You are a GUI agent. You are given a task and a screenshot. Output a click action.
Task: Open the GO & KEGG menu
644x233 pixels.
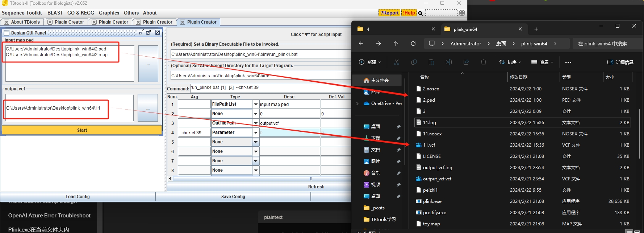click(x=80, y=13)
